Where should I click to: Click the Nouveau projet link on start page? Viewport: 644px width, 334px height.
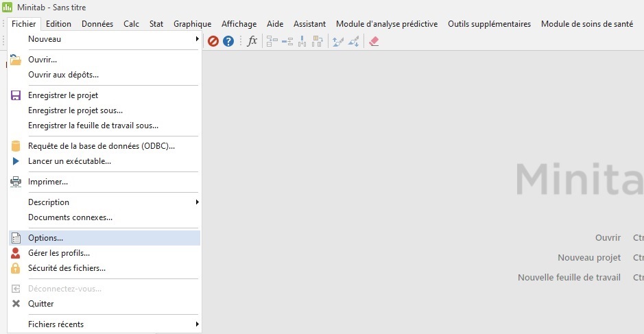point(589,258)
